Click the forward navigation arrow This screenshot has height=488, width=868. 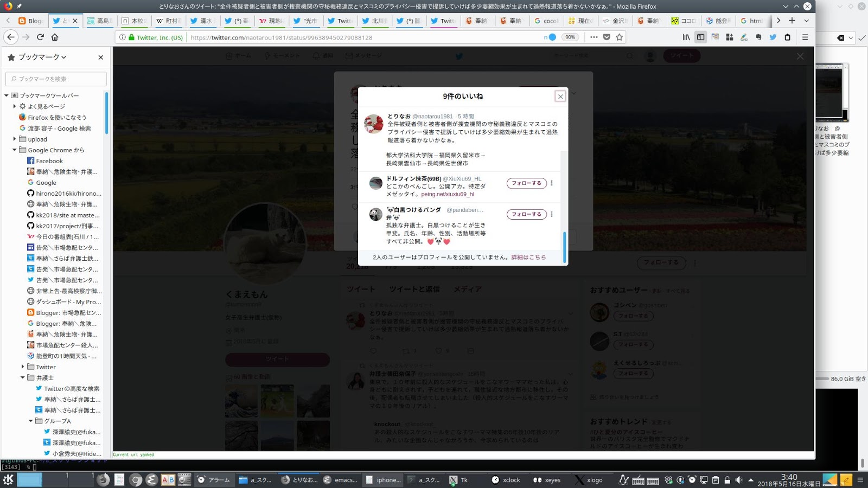pyautogui.click(x=25, y=37)
